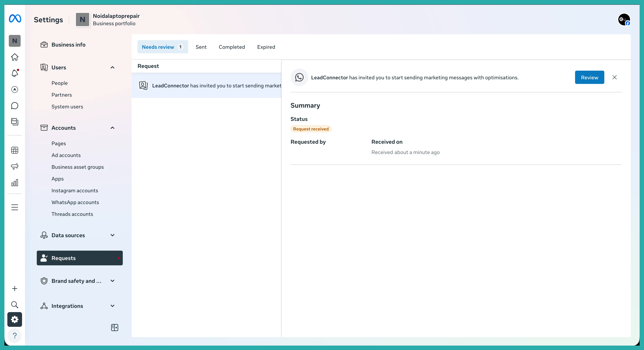The height and width of the screenshot is (350, 644).
Task: Expand the Data sources section
Action: click(x=112, y=235)
